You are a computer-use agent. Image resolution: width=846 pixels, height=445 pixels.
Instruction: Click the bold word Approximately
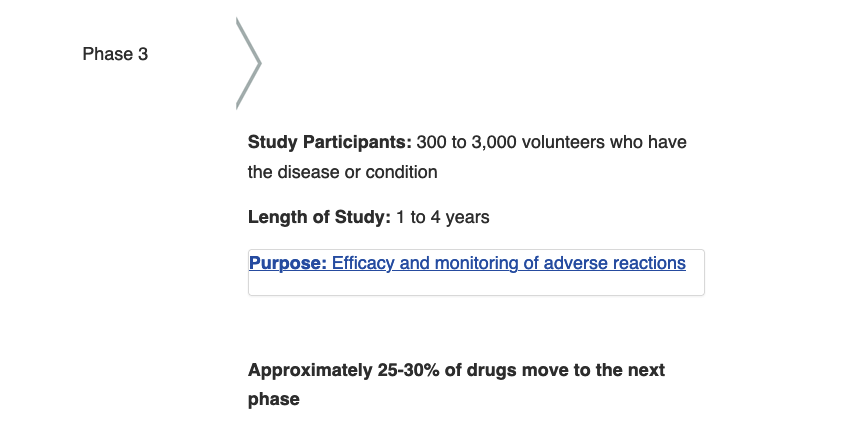click(x=310, y=371)
